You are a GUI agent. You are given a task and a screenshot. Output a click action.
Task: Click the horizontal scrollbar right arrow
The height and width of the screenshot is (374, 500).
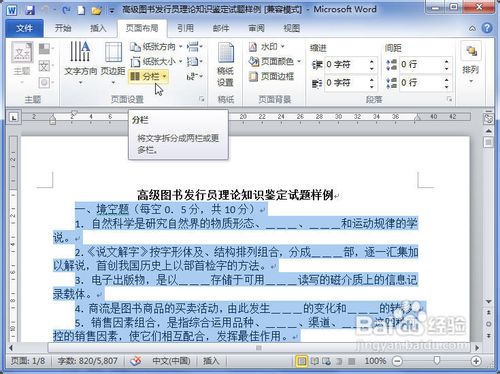(477, 348)
